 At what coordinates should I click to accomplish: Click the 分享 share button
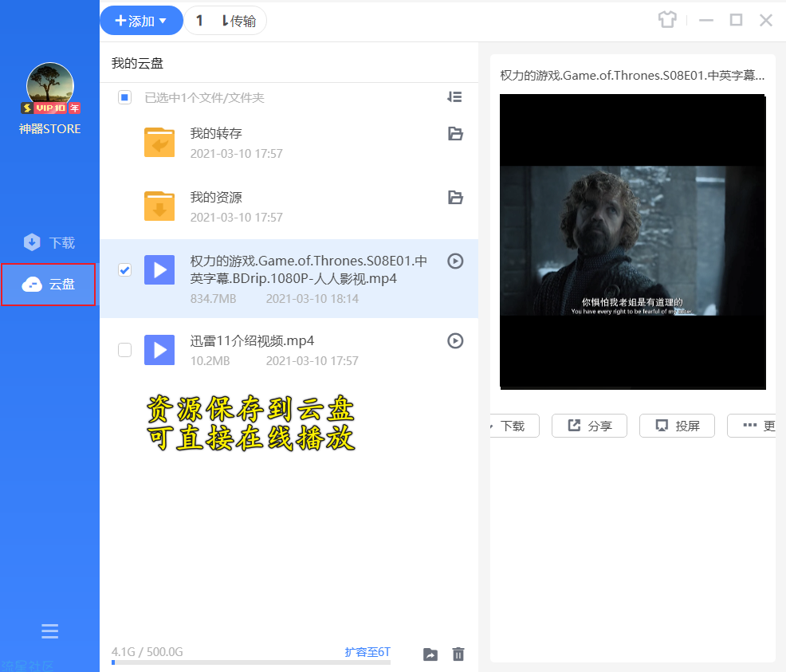[590, 426]
